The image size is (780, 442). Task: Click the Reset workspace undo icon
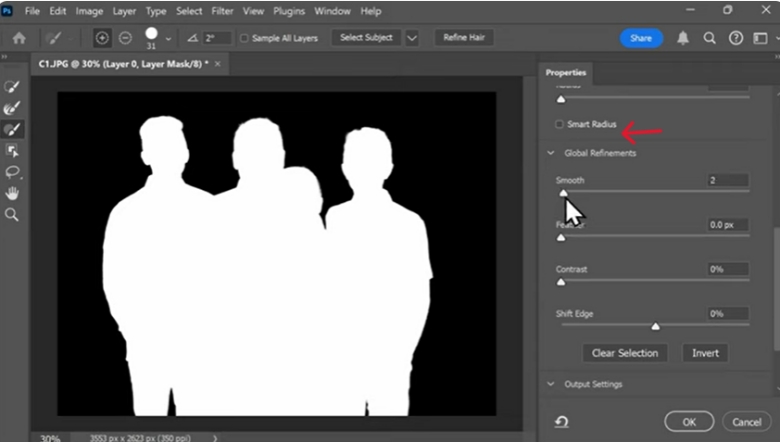[x=562, y=422]
